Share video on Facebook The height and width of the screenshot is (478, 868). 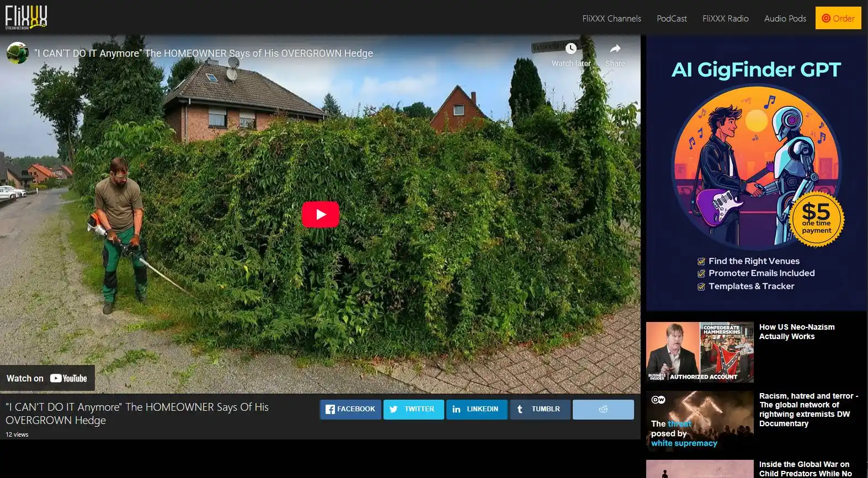pos(350,409)
